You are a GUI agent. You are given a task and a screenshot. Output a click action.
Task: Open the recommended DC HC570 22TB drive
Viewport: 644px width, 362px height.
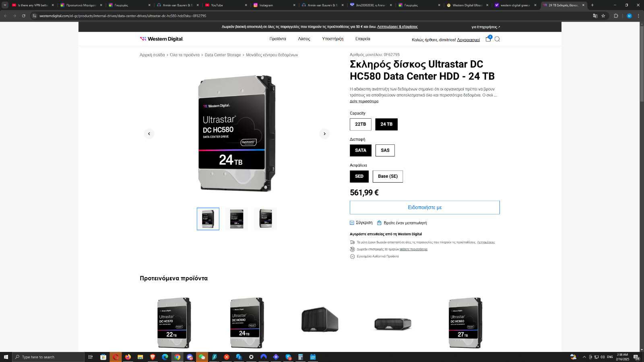point(174,323)
